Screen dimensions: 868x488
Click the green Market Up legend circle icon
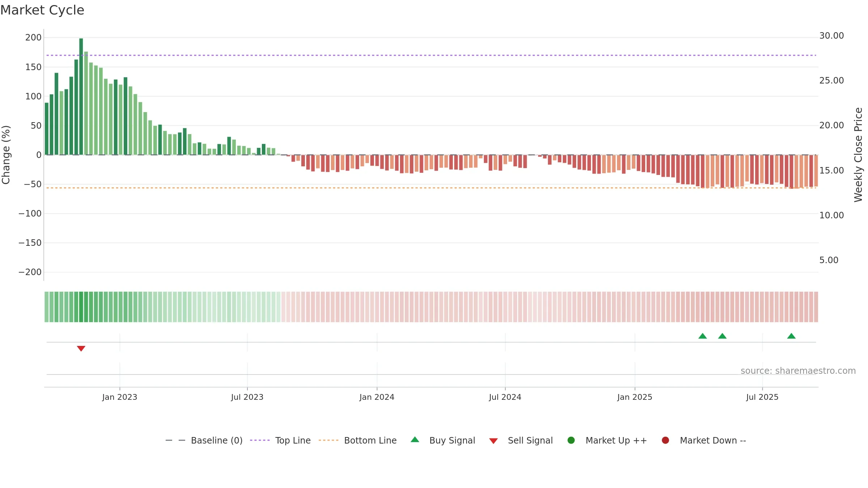click(571, 440)
